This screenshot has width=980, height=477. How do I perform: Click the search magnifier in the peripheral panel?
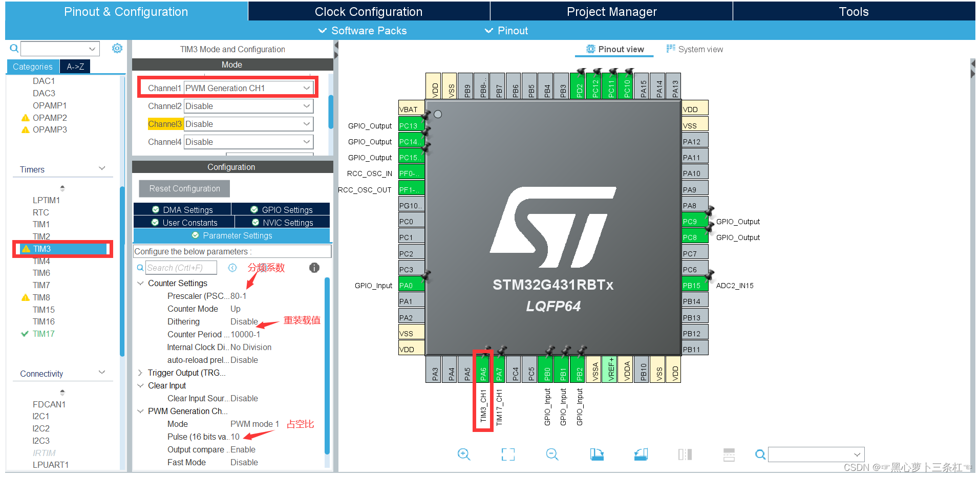tap(14, 49)
